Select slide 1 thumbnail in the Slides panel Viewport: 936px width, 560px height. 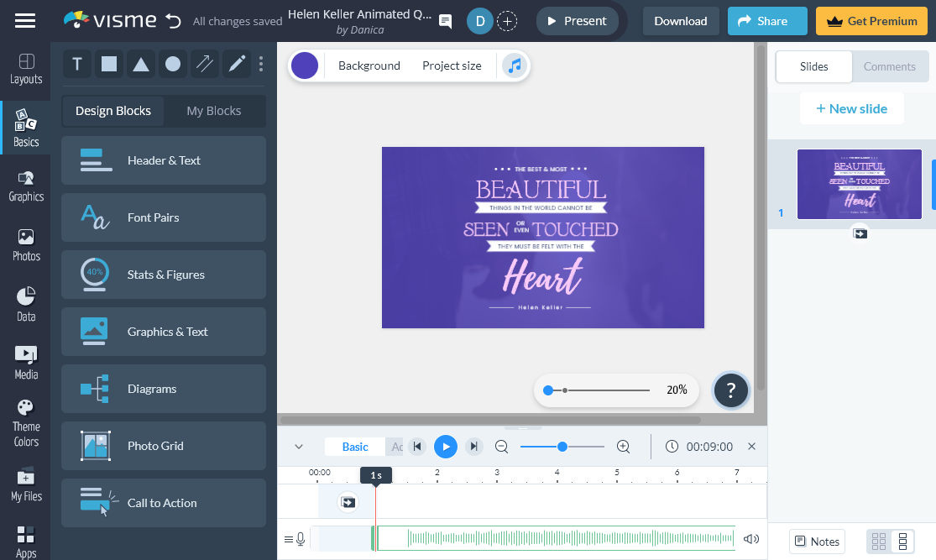859,184
